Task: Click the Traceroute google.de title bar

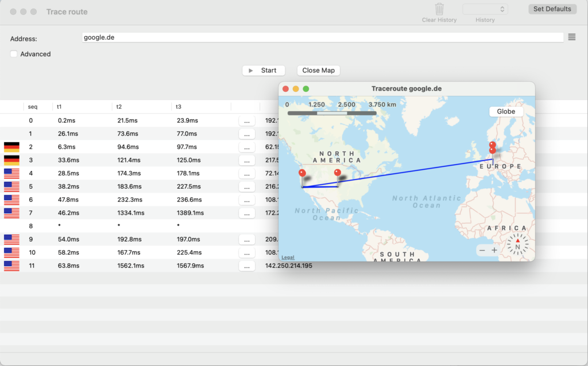Action: (x=407, y=89)
